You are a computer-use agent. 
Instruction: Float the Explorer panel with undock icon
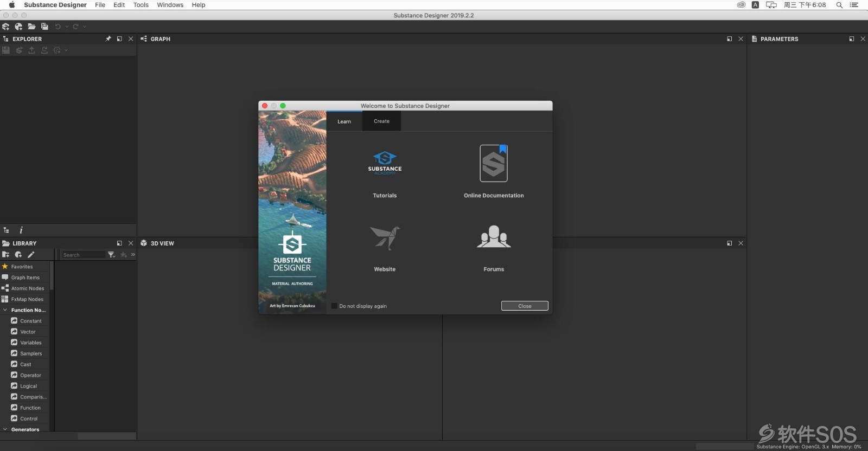coord(119,39)
